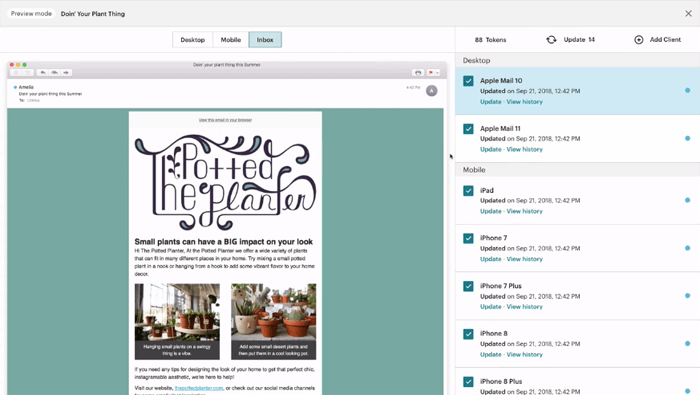Click Update link under iPhone 7 Plus
Screen dimensions: 700x395
(x=491, y=307)
